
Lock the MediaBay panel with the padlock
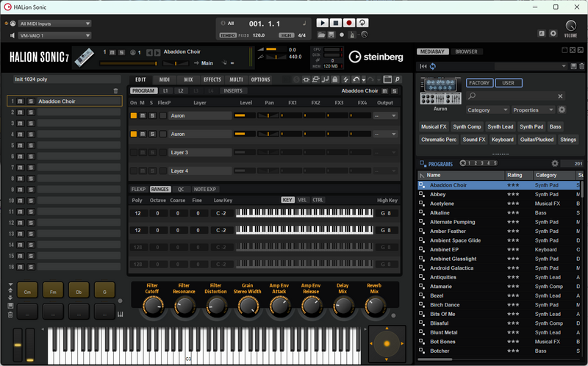coord(564,50)
